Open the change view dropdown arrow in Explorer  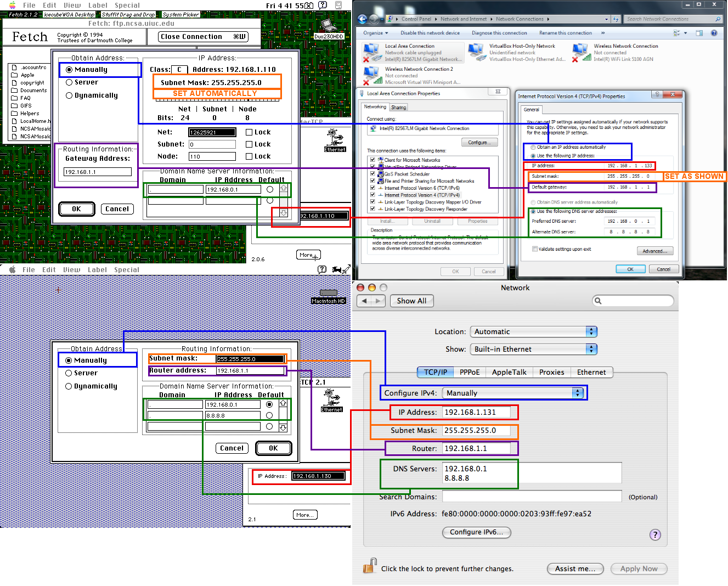685,33
